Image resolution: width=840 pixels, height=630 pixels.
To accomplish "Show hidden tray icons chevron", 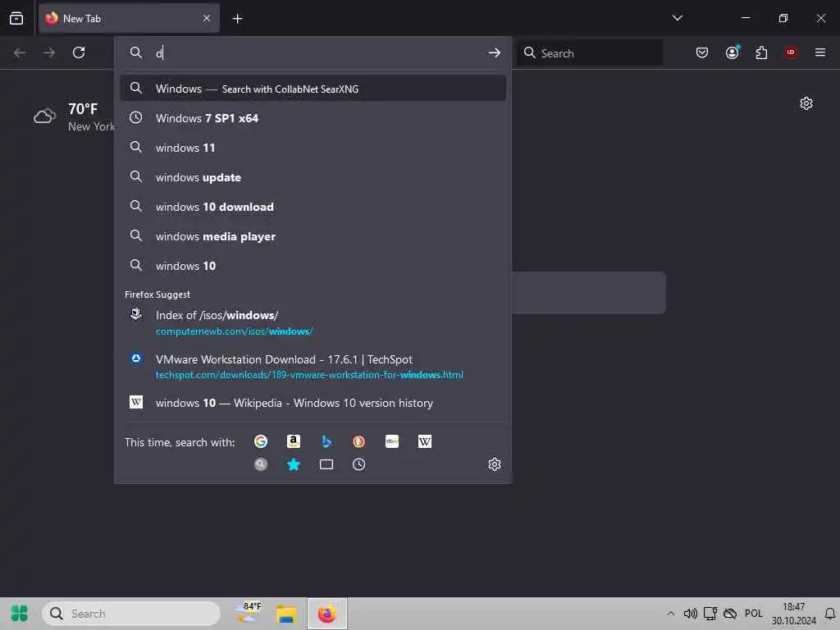I will [x=671, y=614].
